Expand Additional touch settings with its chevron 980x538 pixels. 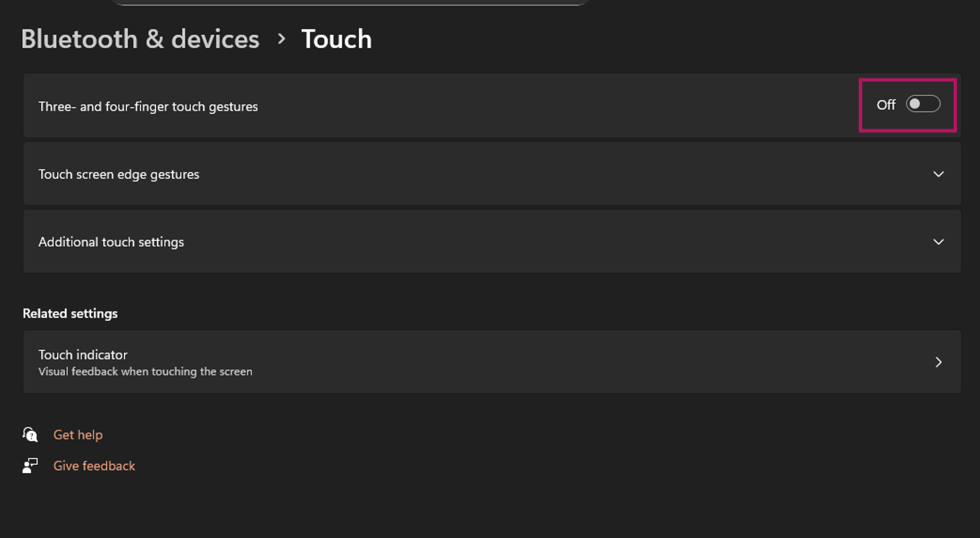938,242
